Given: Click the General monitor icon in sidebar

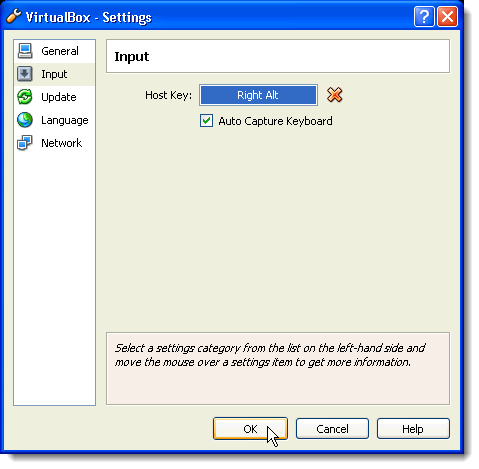Looking at the screenshot, I should click(x=25, y=51).
